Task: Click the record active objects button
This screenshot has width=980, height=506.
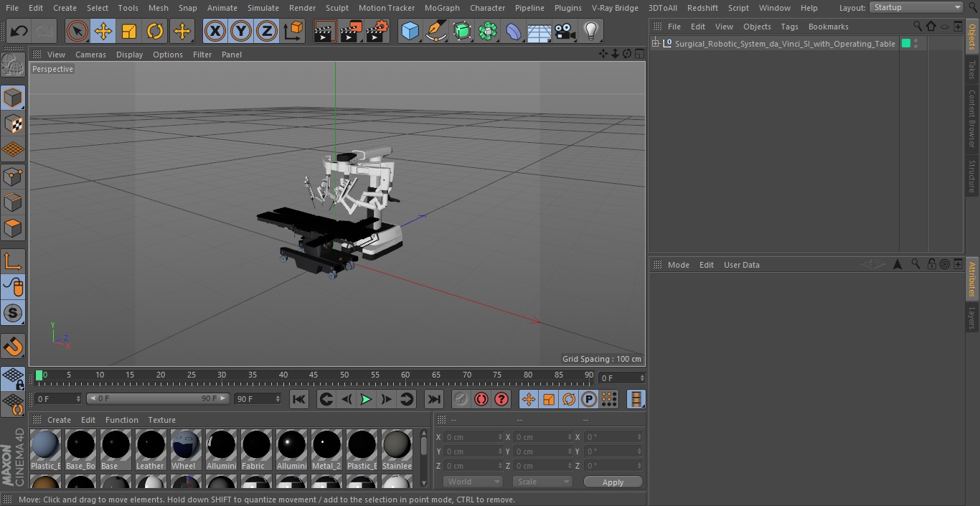Action: click(461, 399)
